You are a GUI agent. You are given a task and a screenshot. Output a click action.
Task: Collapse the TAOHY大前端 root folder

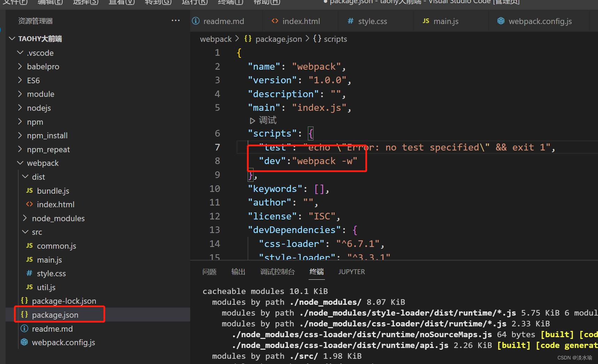[12, 38]
